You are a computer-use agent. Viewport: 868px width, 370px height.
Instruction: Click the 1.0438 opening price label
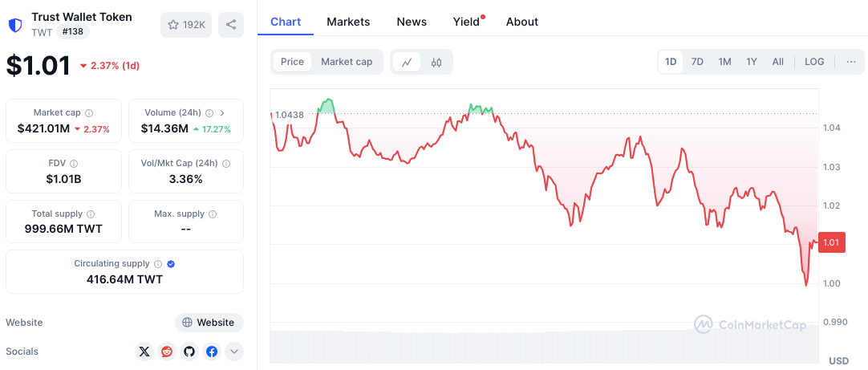[x=289, y=115]
